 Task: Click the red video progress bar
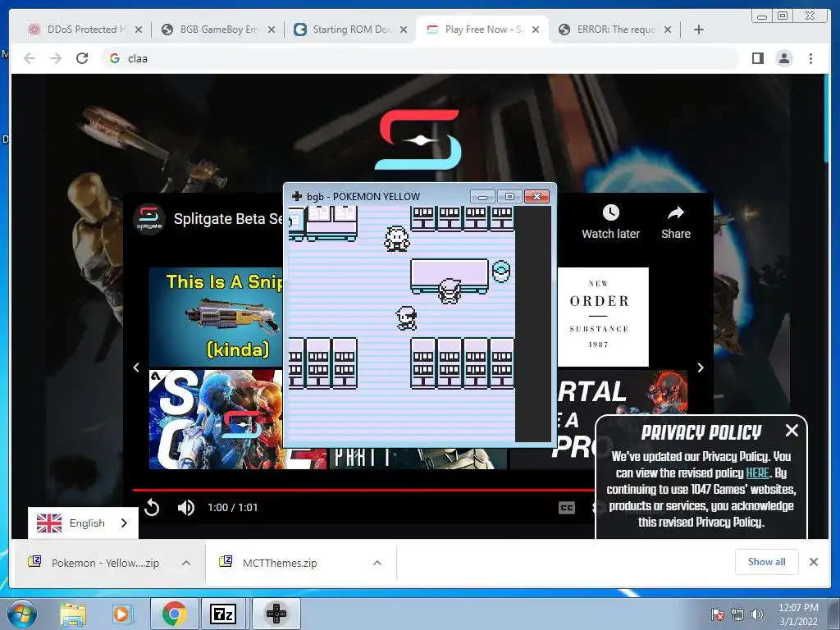tap(363, 490)
